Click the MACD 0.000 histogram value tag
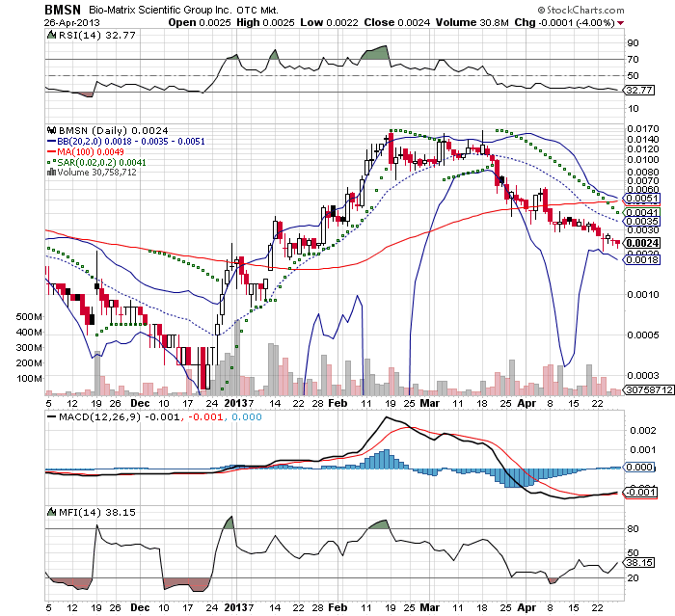Screen dimensions: 675x616 (x=639, y=467)
